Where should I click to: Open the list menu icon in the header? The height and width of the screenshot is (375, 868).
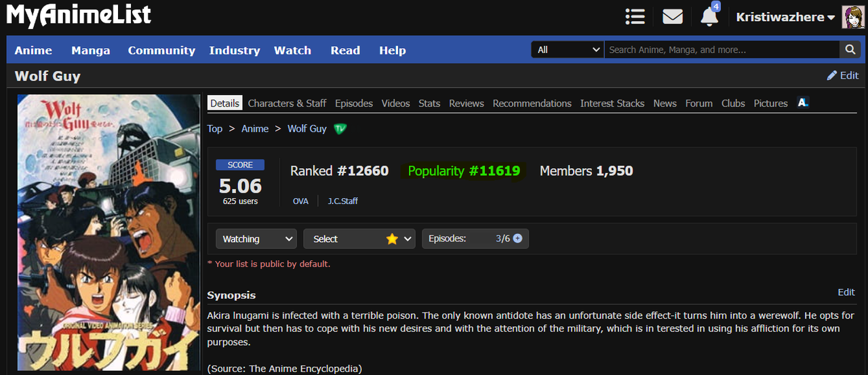pyautogui.click(x=635, y=16)
